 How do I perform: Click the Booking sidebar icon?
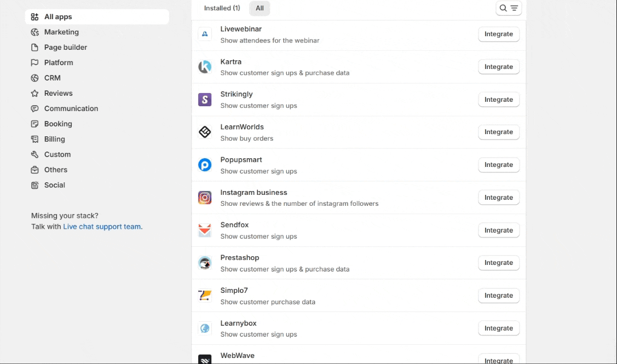pyautogui.click(x=34, y=124)
